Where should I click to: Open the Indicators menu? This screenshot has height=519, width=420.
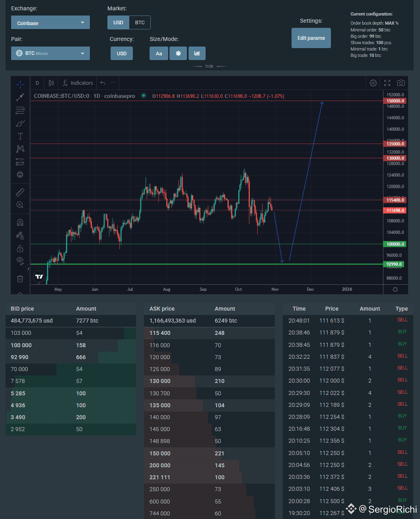[x=78, y=83]
